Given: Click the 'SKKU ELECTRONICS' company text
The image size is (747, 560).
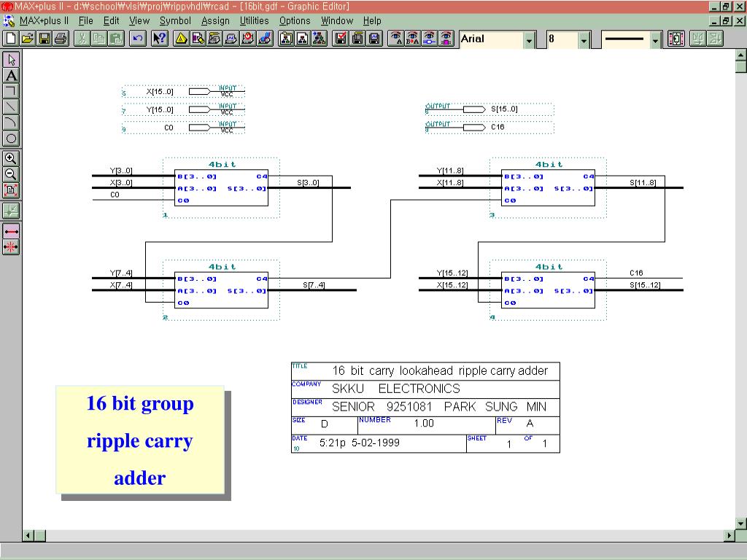Looking at the screenshot, I should point(396,389).
